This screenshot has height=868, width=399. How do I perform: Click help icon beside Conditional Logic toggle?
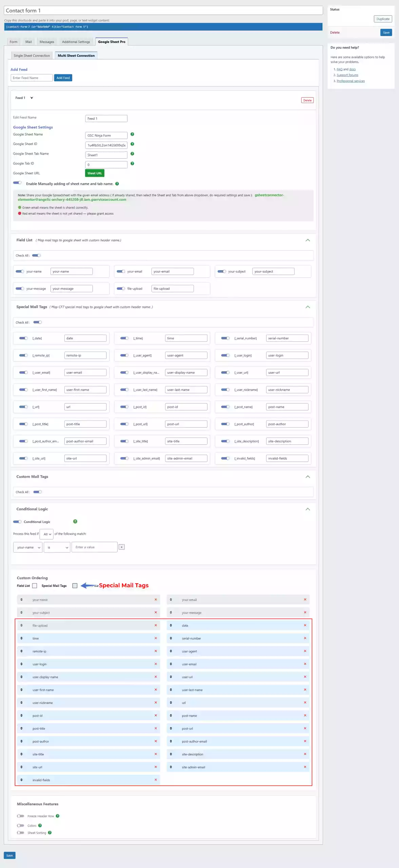(75, 521)
